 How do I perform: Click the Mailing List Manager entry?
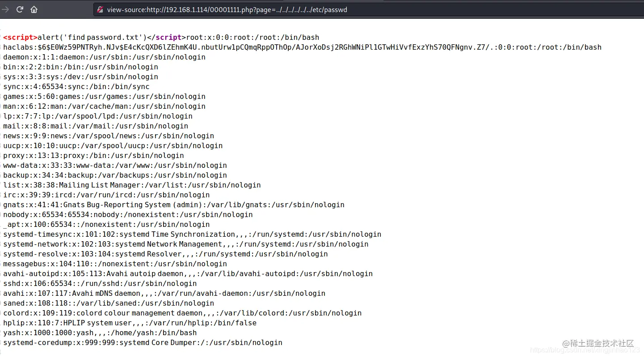132,185
